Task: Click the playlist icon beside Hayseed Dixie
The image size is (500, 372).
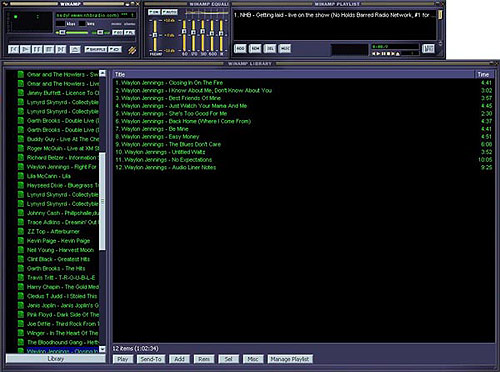Action: tap(21, 185)
